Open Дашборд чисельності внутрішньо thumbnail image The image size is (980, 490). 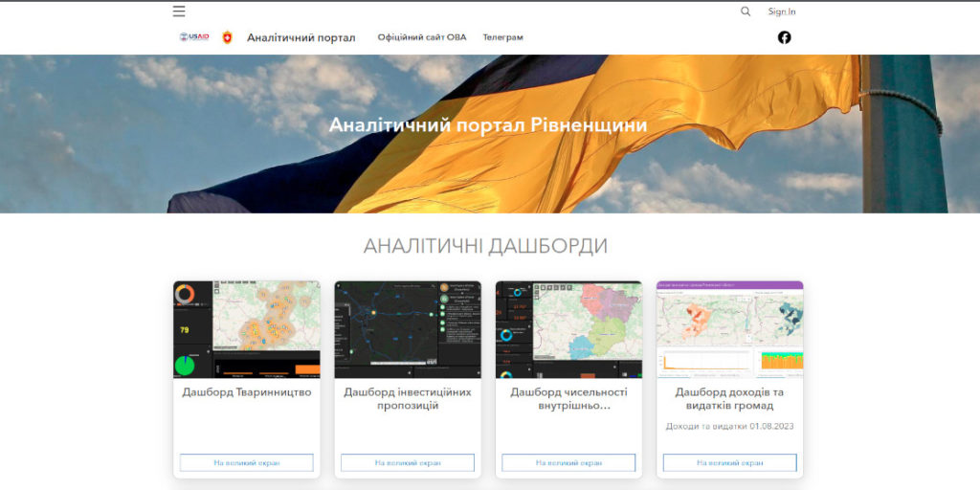(x=568, y=329)
